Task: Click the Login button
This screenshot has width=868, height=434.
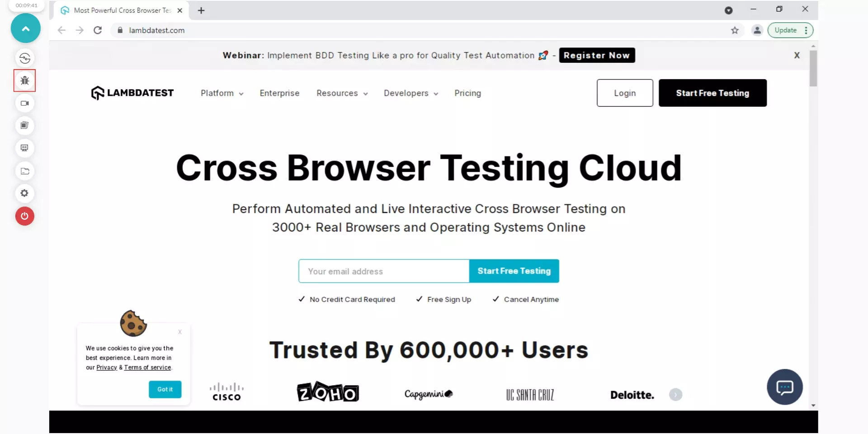Action: [624, 93]
